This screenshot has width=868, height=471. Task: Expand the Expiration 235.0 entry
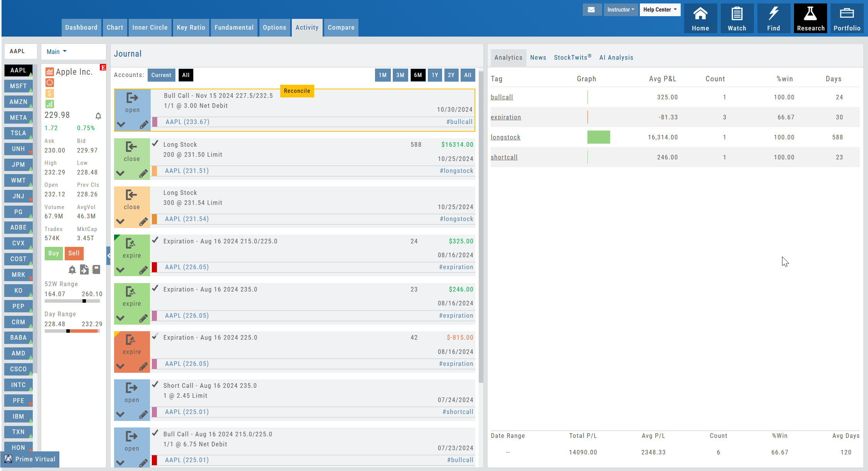pos(120,318)
